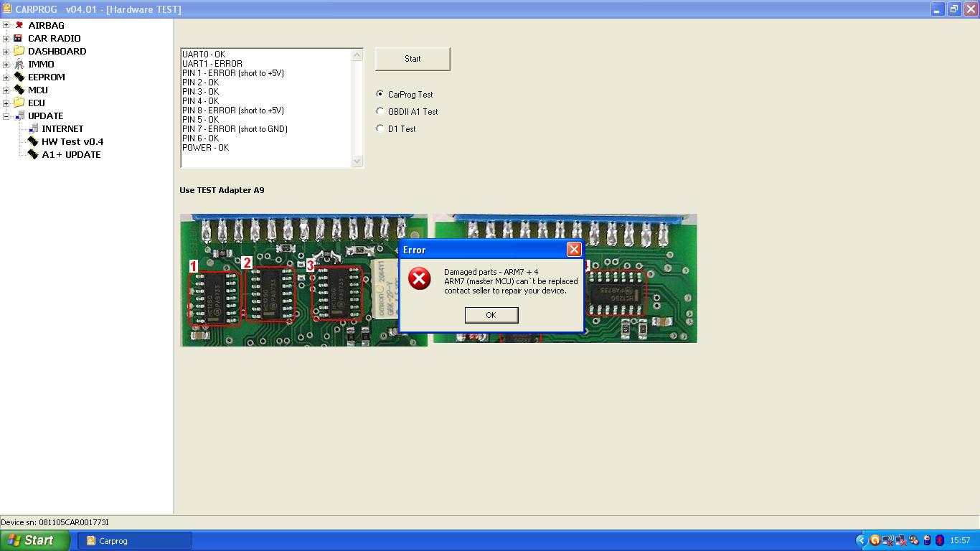
Task: Click the IMMO keys icon
Action: [19, 64]
